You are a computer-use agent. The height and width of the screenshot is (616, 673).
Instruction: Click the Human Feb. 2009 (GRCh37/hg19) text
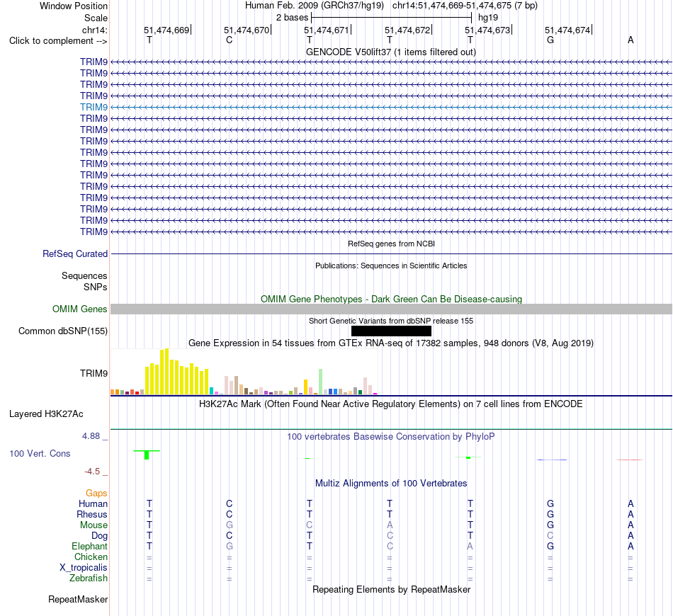click(x=314, y=6)
